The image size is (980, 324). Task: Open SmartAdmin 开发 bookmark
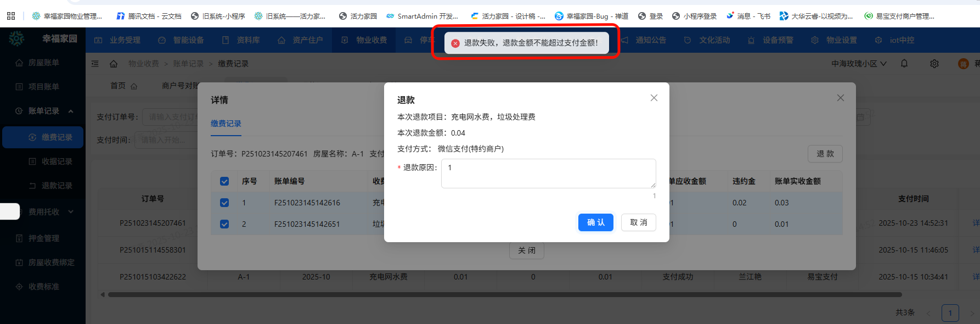[x=422, y=16]
